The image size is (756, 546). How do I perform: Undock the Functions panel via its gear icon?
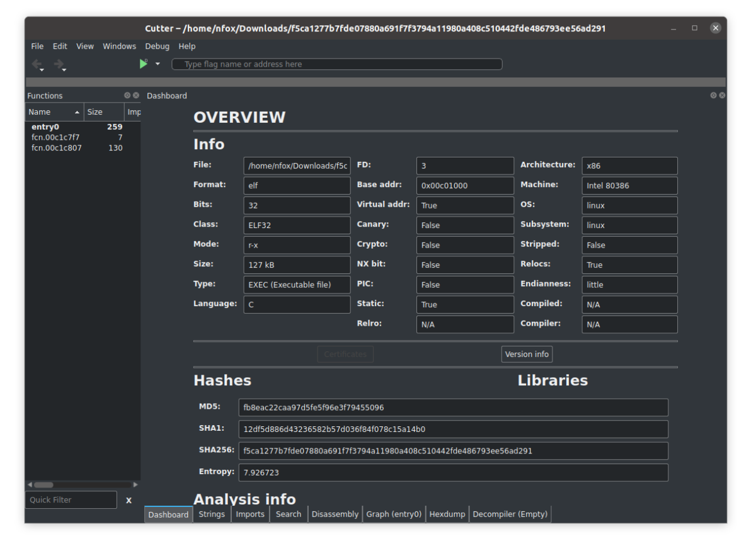[127, 95]
